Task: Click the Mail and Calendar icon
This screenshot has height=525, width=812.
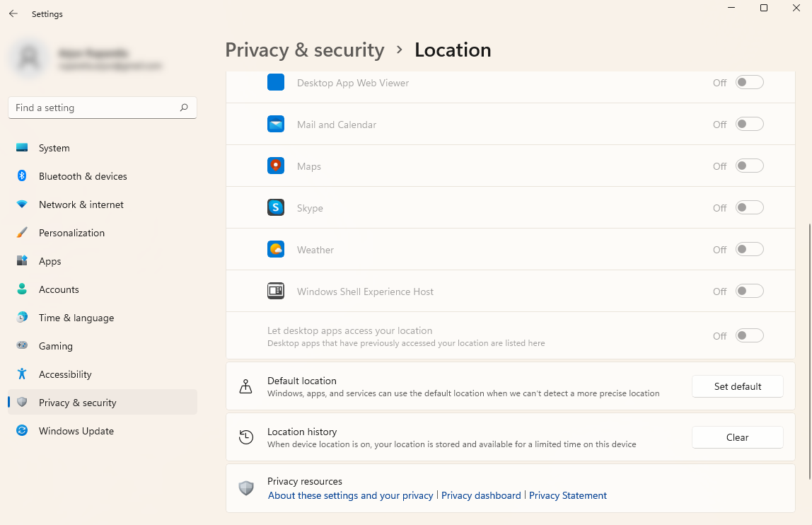Action: click(276, 125)
